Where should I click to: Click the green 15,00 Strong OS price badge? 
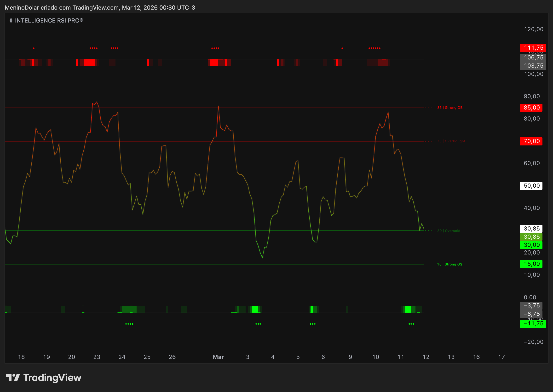pos(531,264)
